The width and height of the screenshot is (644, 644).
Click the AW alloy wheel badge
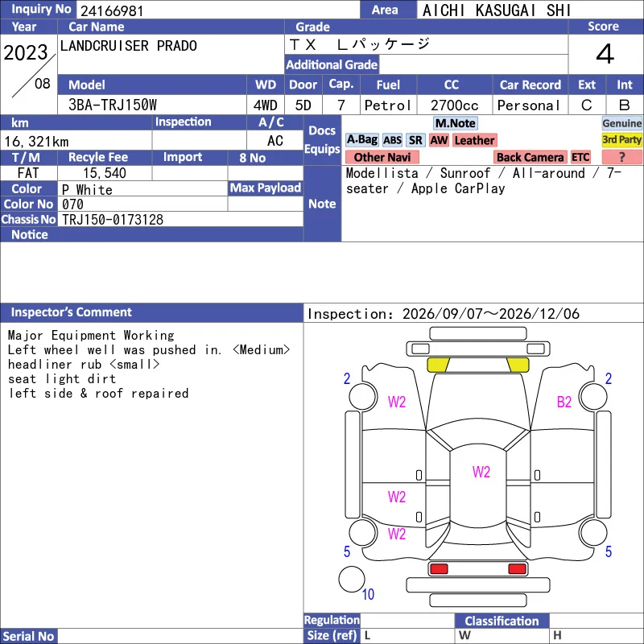point(439,140)
